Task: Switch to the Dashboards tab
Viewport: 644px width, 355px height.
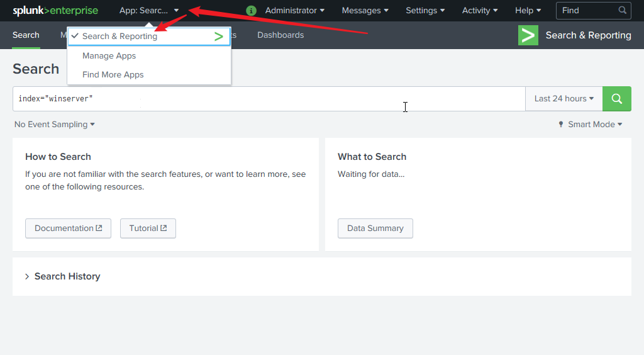Action: pos(280,35)
